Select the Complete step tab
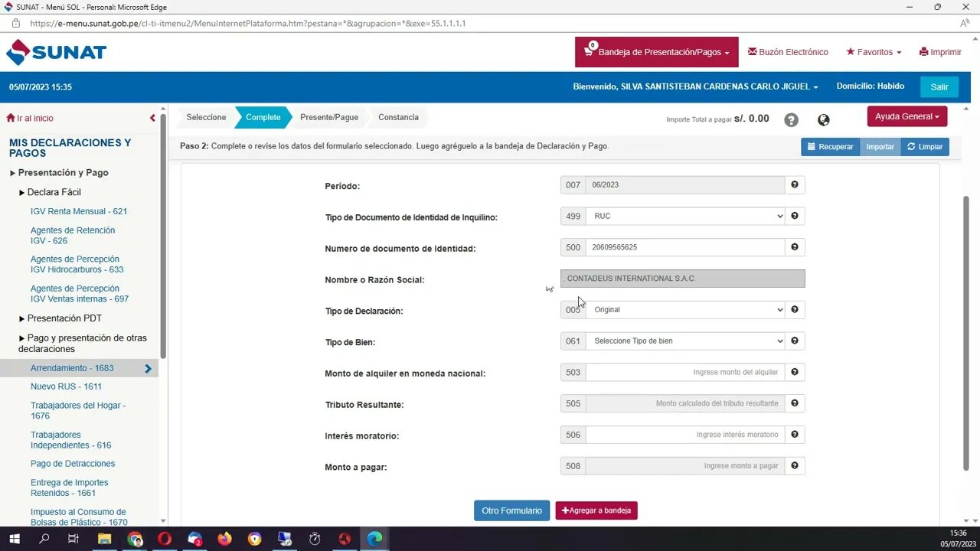 [263, 117]
